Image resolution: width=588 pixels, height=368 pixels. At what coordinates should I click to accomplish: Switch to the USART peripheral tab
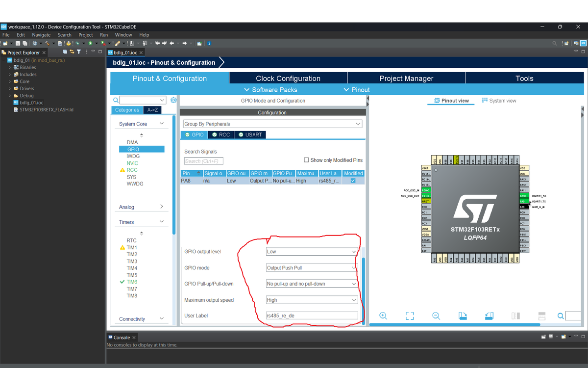[x=250, y=134]
